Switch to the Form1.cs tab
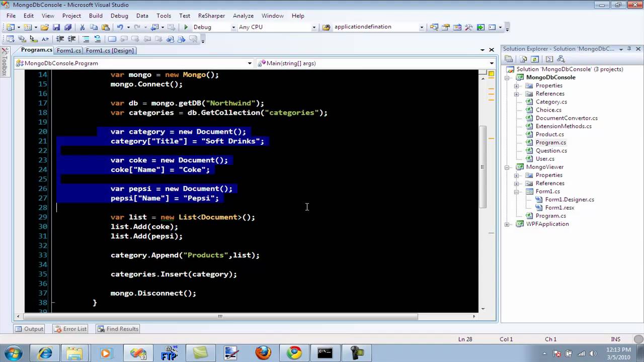This screenshot has width=644, height=362. tap(69, 50)
